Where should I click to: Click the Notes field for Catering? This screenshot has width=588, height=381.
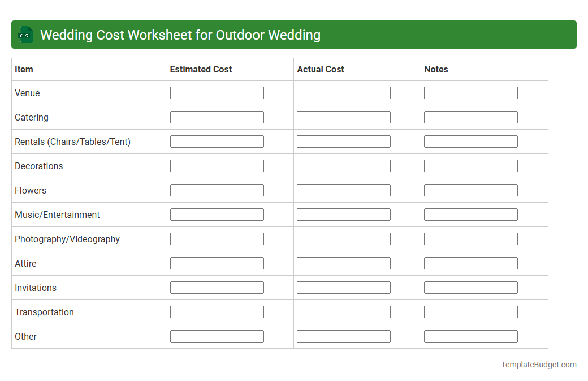pos(470,117)
